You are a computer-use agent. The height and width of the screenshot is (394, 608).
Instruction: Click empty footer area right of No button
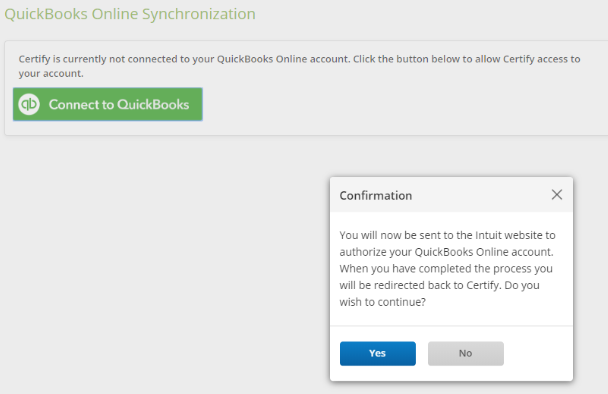tap(538, 353)
